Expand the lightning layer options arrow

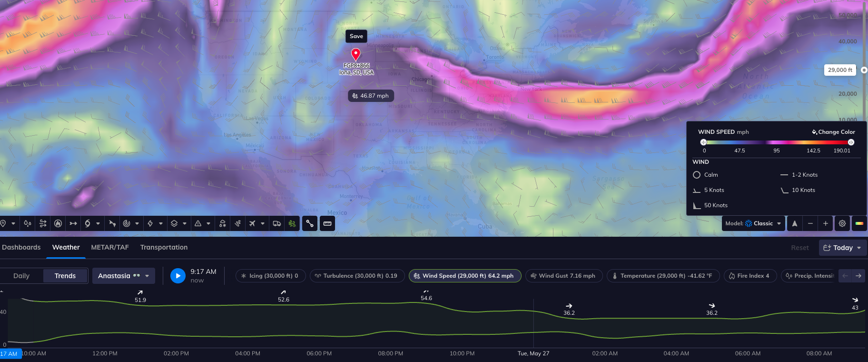coord(161,223)
